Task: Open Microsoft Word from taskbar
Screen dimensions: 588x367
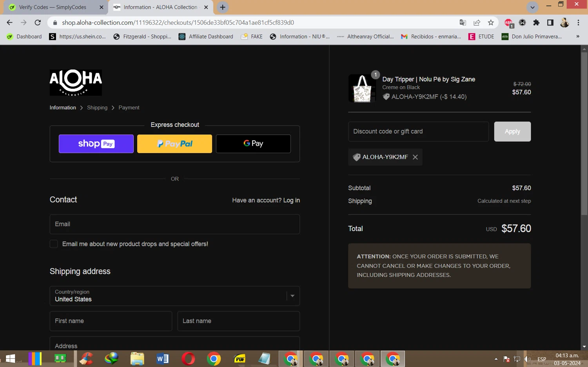Action: click(163, 359)
